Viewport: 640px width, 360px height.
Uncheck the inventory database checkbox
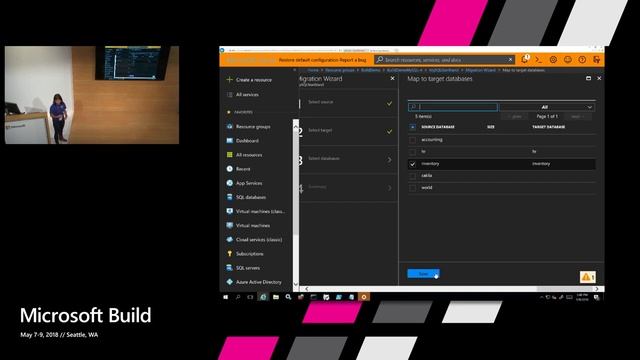(x=412, y=164)
